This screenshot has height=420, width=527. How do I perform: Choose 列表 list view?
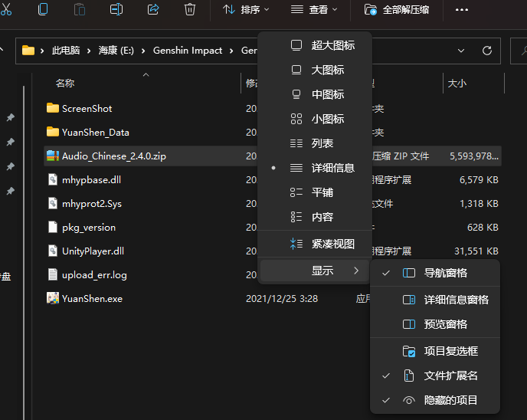(x=315, y=143)
